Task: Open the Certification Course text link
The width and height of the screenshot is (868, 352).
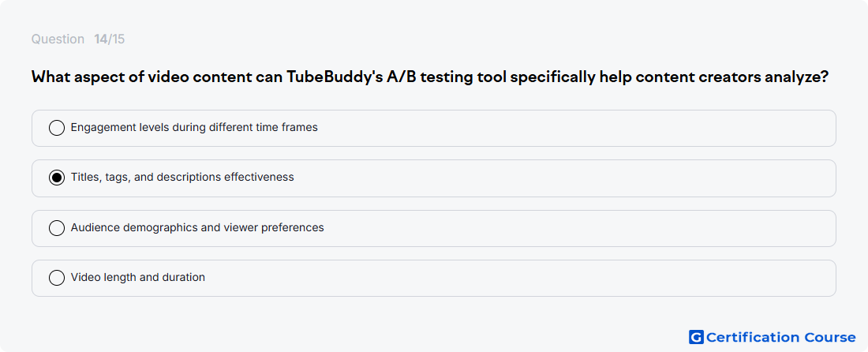Action: point(781,337)
